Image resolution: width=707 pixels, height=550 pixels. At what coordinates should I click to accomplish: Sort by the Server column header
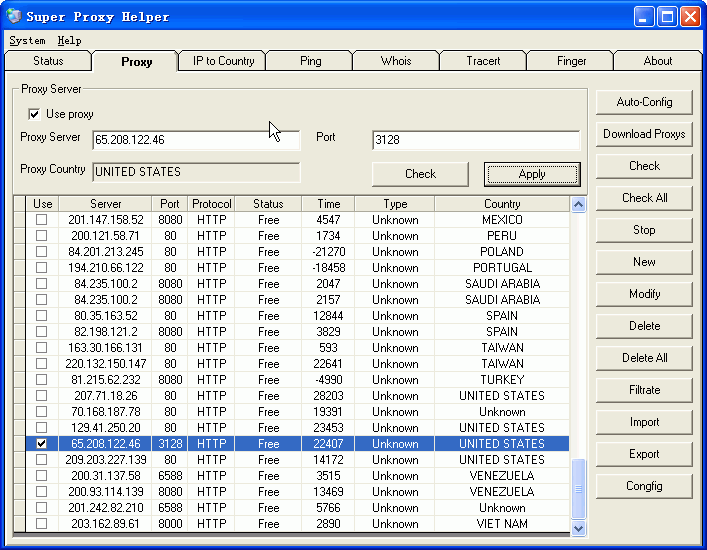click(x=106, y=204)
